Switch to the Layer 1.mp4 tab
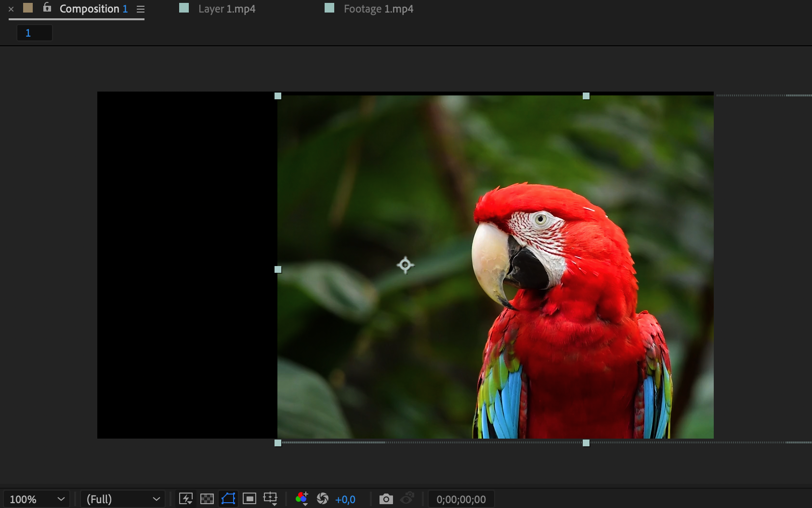Screen dimensions: 812x508 click(226, 9)
